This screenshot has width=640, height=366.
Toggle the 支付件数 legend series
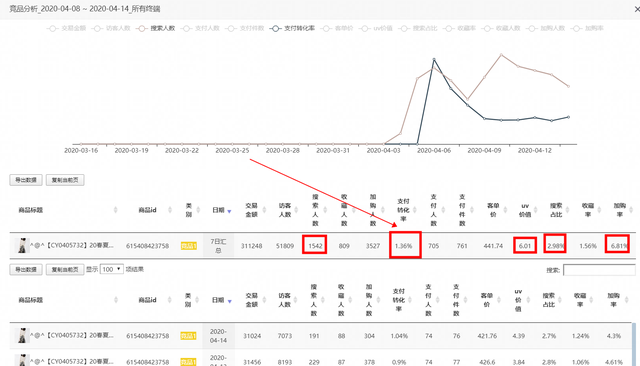244,28
